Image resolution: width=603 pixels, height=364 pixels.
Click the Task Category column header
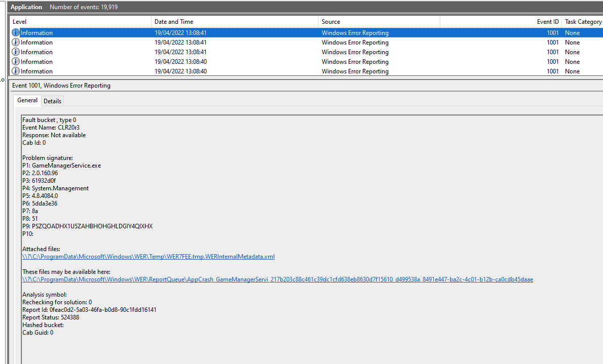coord(583,22)
